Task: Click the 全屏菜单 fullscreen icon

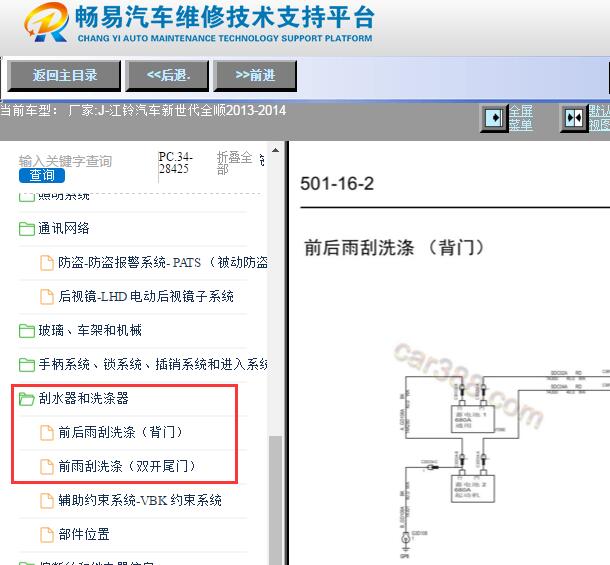Action: [x=495, y=118]
